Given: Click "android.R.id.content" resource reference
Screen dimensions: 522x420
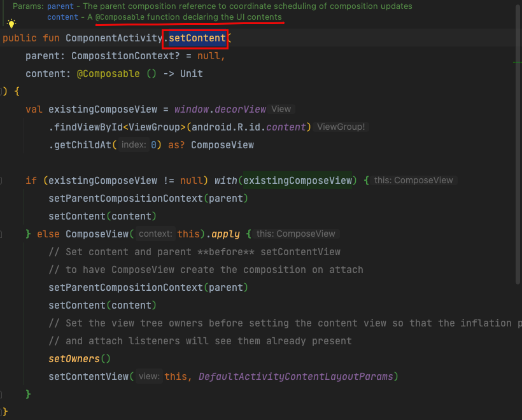Looking at the screenshot, I should click(x=249, y=127).
